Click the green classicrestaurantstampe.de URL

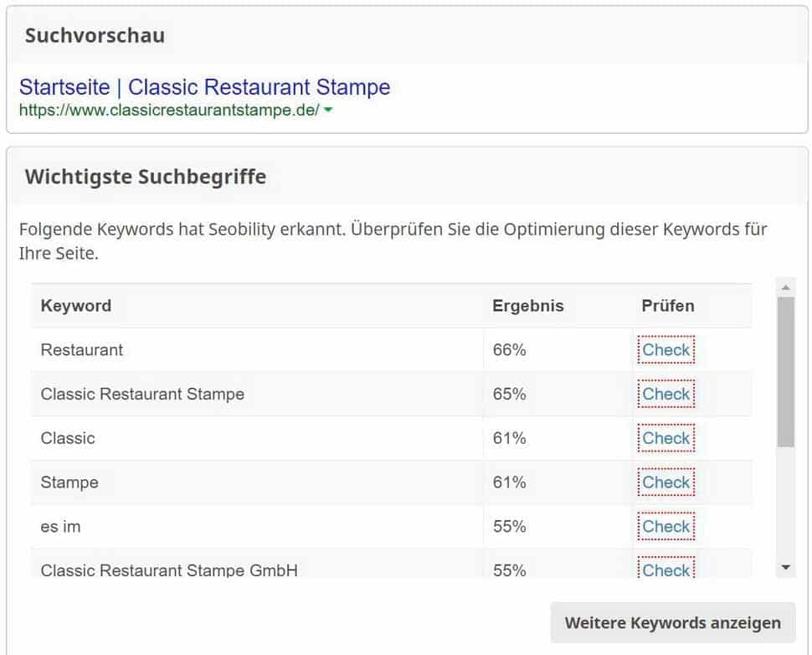coord(169,111)
